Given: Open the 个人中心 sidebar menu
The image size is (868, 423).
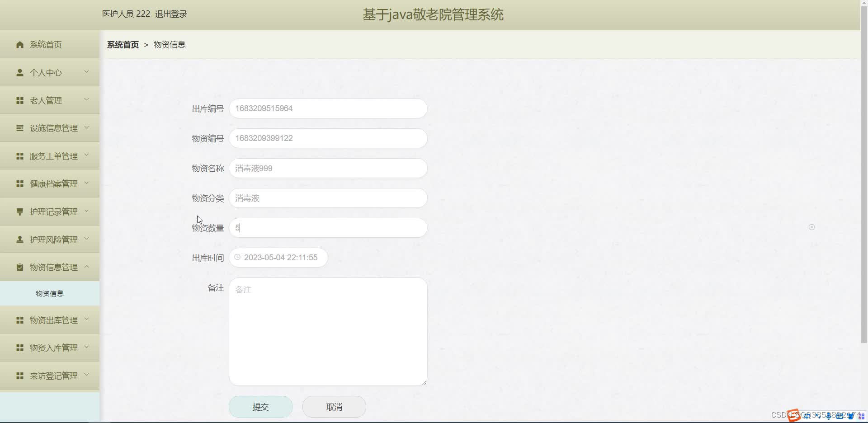Looking at the screenshot, I should (x=50, y=72).
